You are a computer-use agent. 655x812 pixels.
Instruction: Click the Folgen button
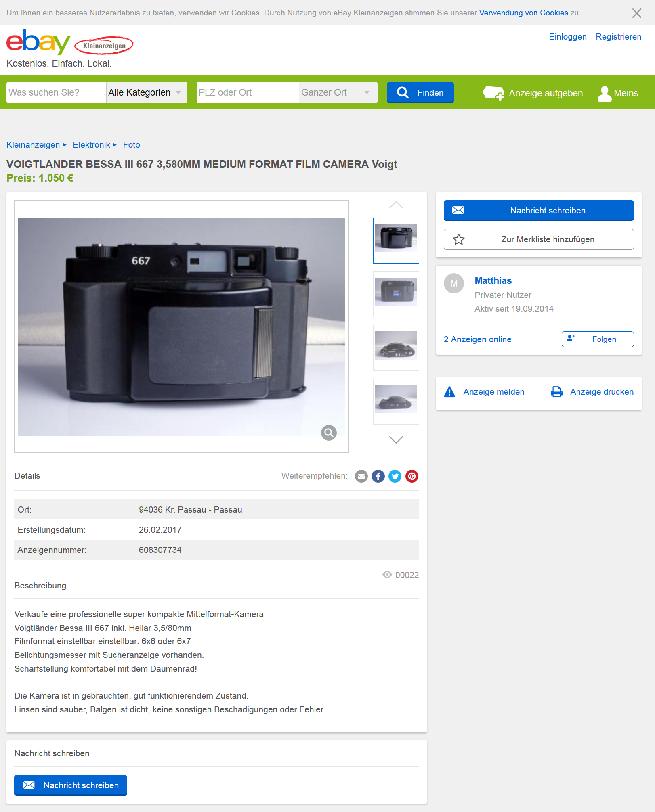(598, 339)
